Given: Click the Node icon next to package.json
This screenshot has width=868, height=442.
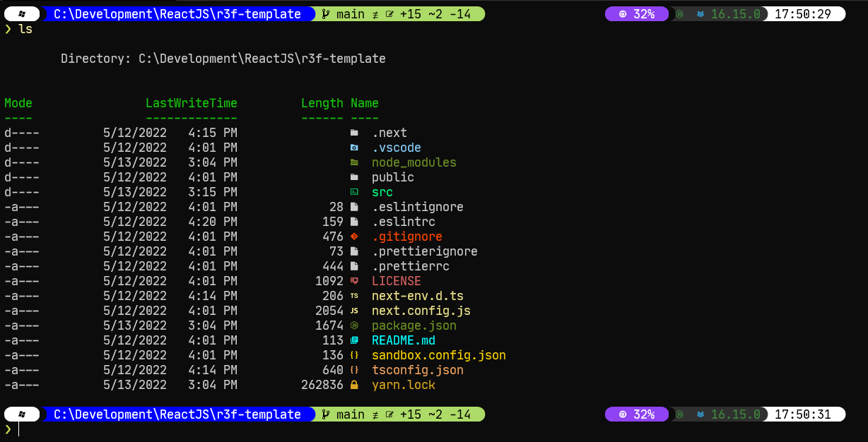Looking at the screenshot, I should tap(354, 325).
